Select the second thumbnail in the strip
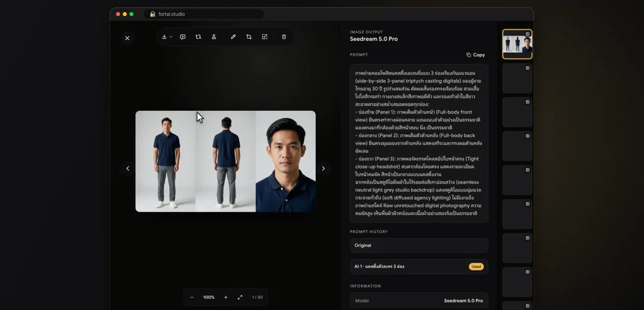 coord(517,79)
